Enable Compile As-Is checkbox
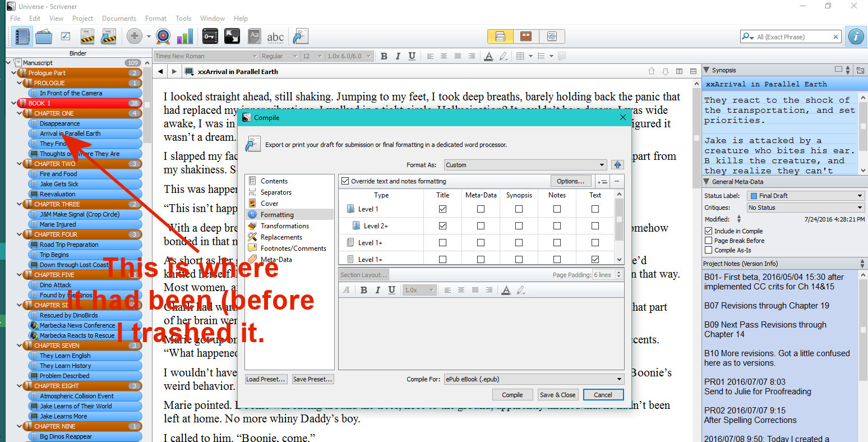868x442 pixels. pos(709,250)
